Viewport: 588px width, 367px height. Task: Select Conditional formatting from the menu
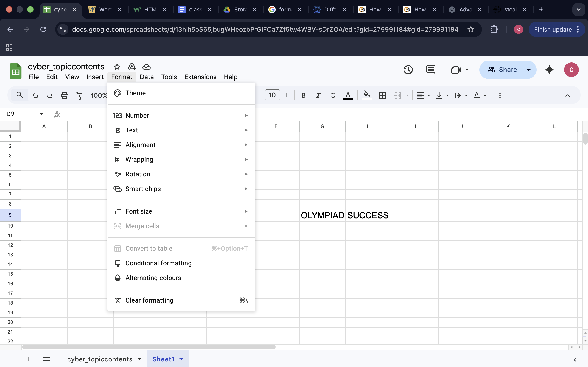pos(158,263)
